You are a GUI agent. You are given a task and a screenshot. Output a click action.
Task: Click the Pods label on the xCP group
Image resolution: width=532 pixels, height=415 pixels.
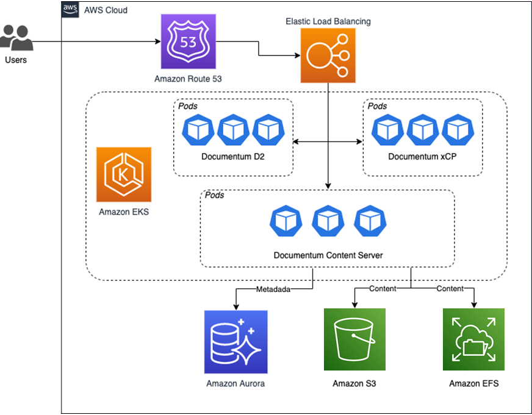[x=378, y=106]
